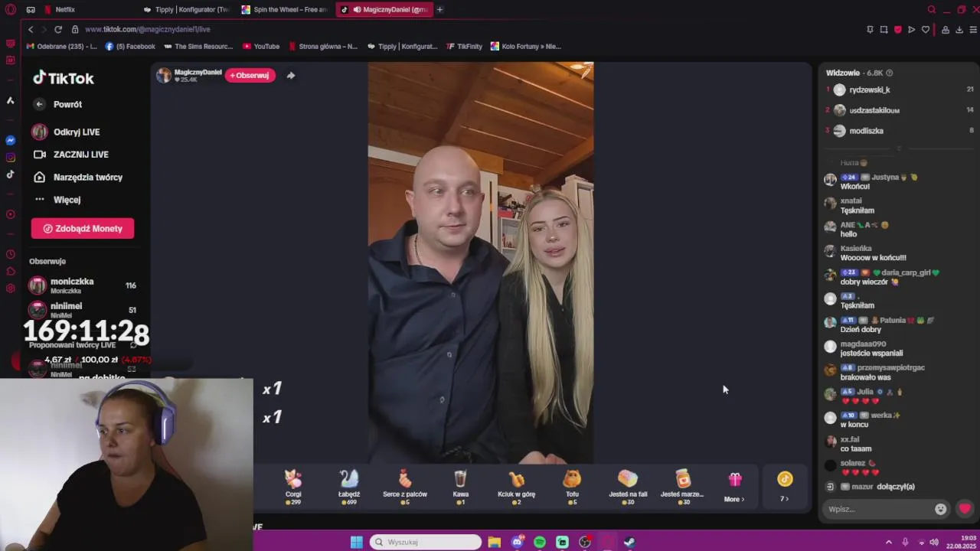Send the Tofu gift
This screenshot has height=551, width=980.
(x=572, y=487)
